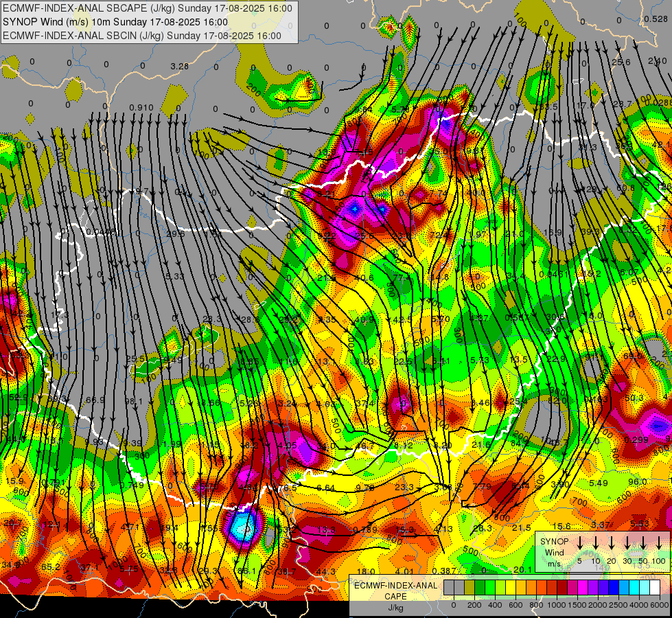Click the map value 2.40
672x618 pixels.
coord(658,61)
